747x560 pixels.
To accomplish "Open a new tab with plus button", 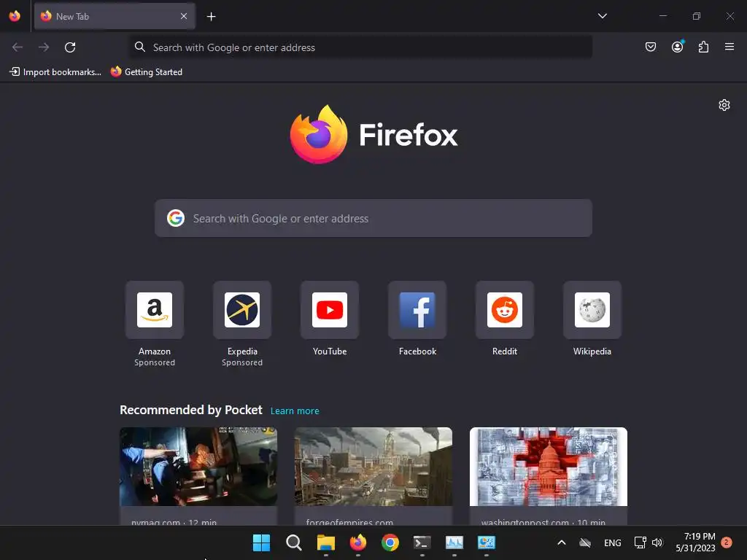I will [211, 17].
